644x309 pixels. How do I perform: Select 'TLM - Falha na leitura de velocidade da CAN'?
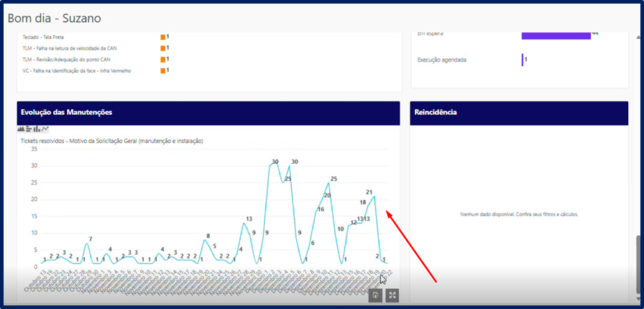(70, 48)
